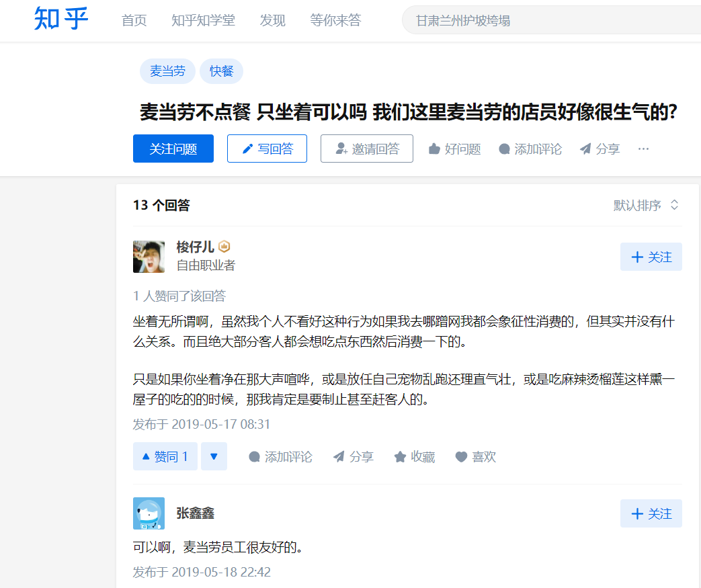The width and height of the screenshot is (701, 588).
Task: Upvote 梭仔儿's answer via 赞同 button
Action: click(x=165, y=456)
